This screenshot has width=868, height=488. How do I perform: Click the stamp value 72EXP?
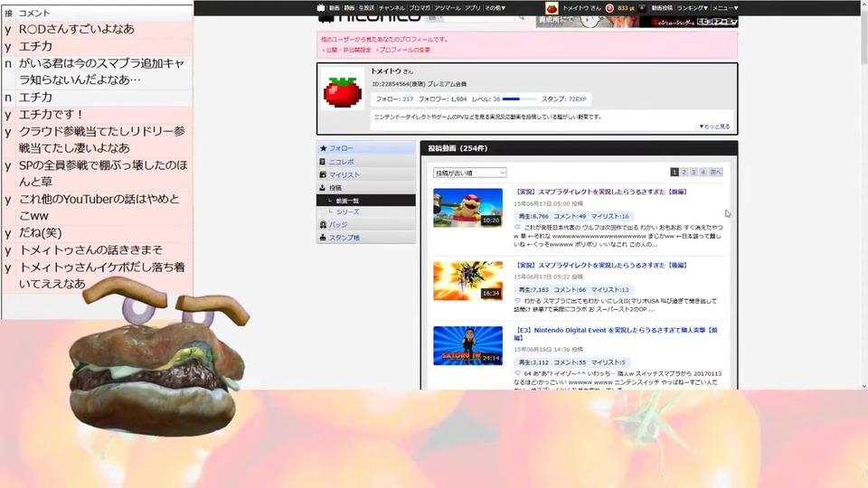577,99
